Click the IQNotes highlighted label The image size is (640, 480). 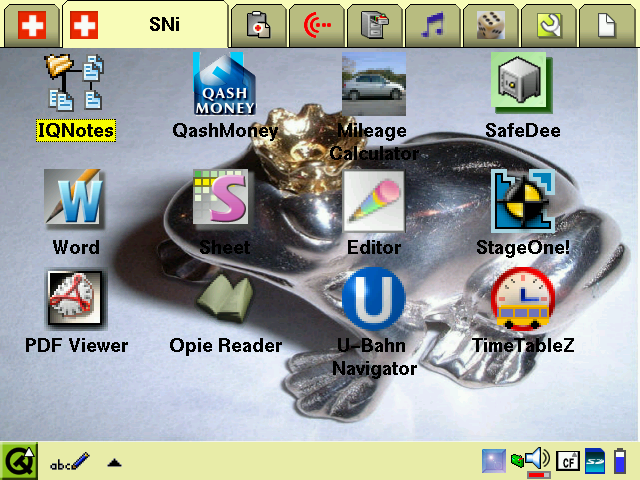76,131
